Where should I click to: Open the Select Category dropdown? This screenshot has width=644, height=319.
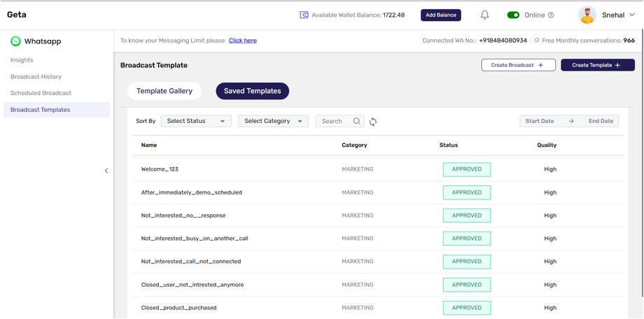click(273, 121)
